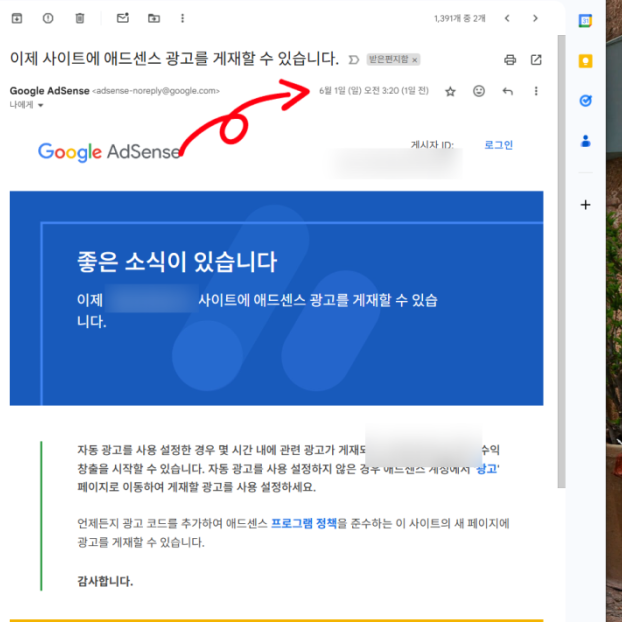Reply to the Google AdSense email
The image size is (622, 622).
[508, 91]
